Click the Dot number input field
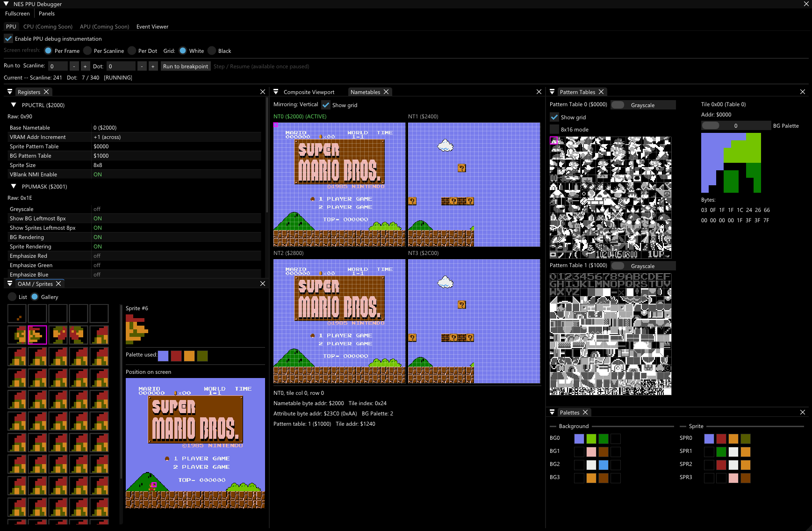The width and height of the screenshot is (812, 531). [x=121, y=66]
